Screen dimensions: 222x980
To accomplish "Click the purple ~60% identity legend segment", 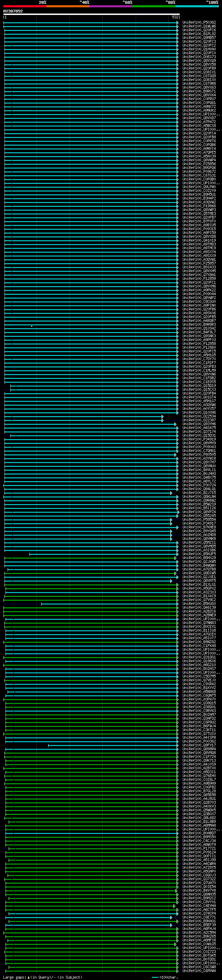I will 111,6.
